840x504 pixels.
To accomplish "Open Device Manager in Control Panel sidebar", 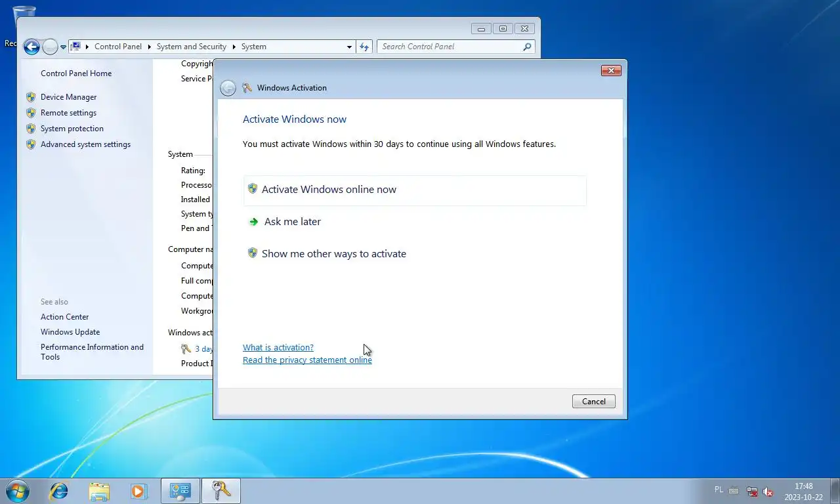I will pos(68,97).
